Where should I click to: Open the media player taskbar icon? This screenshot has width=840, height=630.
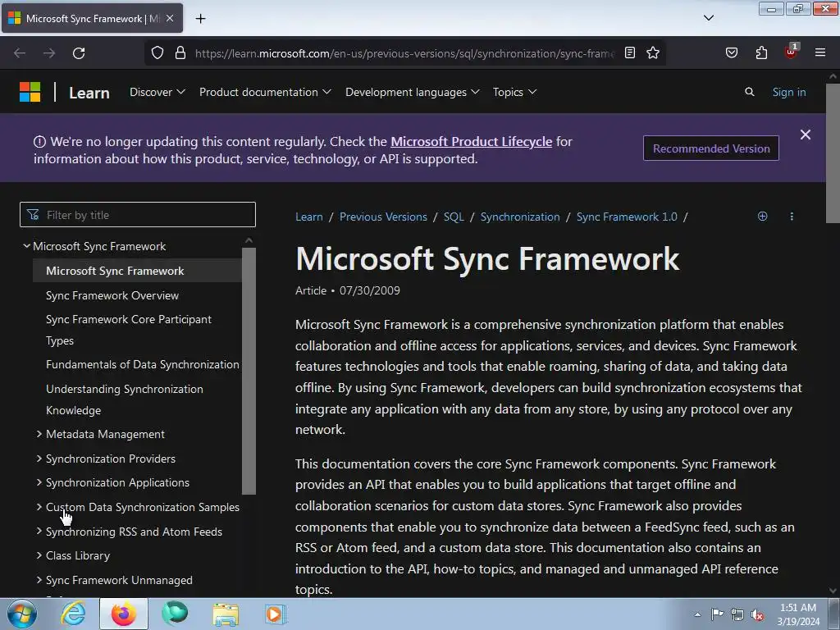pyautogui.click(x=276, y=614)
